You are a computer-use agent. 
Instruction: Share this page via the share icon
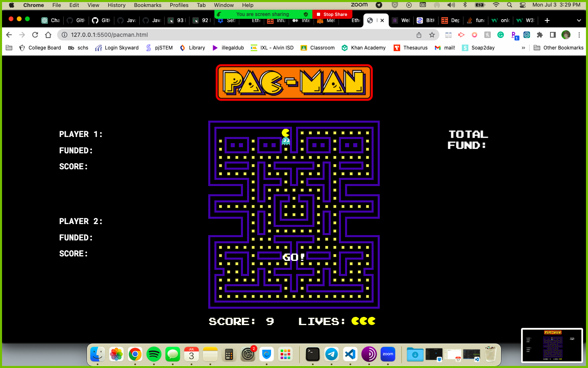(x=419, y=35)
